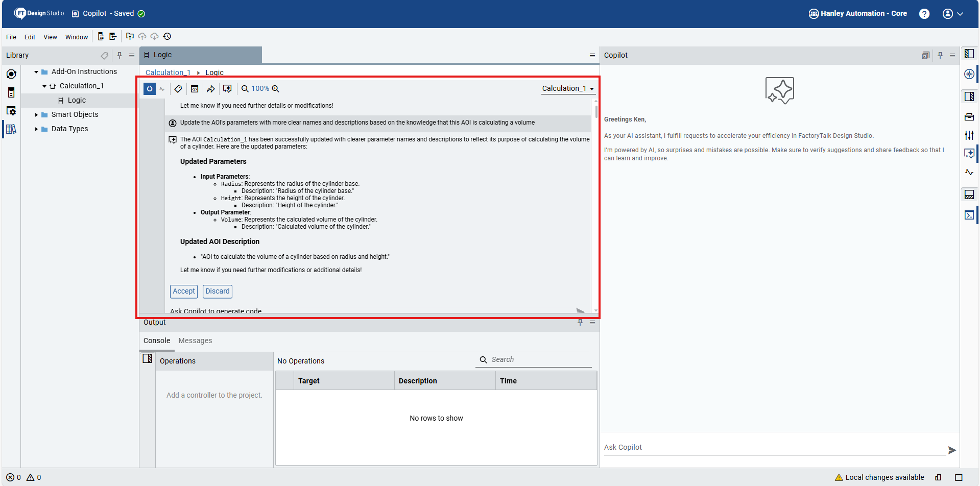Click the document list icon in top toolbar
This screenshot has height=486, width=980.
[x=101, y=36]
